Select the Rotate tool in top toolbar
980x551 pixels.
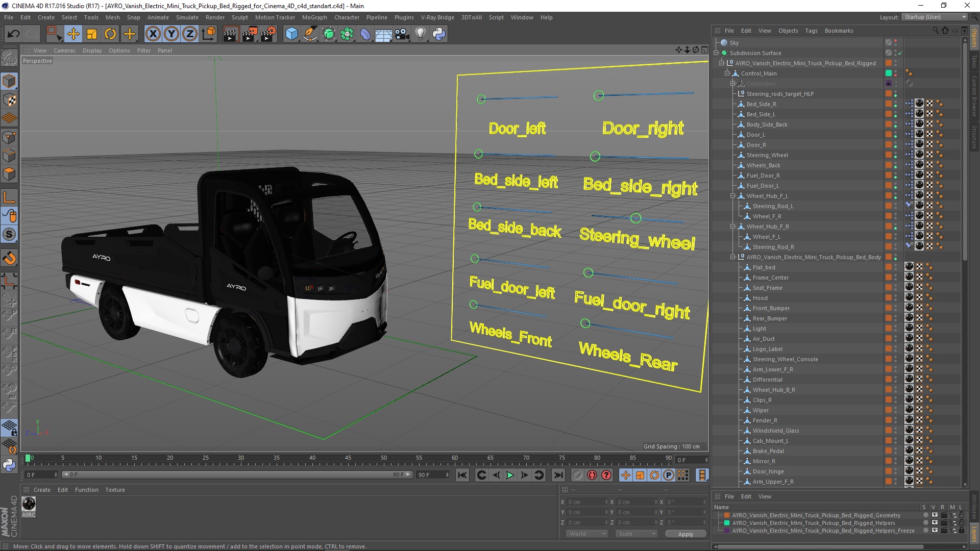point(110,34)
